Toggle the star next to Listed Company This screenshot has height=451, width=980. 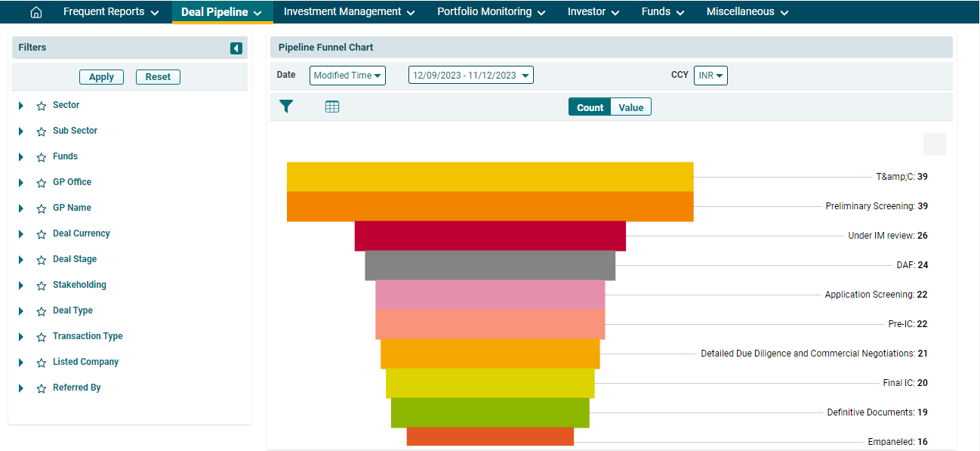pos(42,363)
